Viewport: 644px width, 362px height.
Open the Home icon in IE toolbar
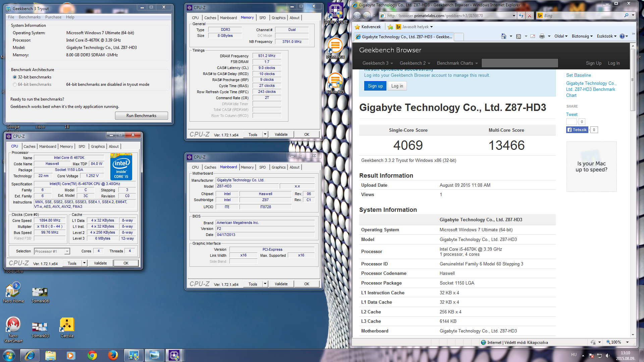(x=503, y=36)
